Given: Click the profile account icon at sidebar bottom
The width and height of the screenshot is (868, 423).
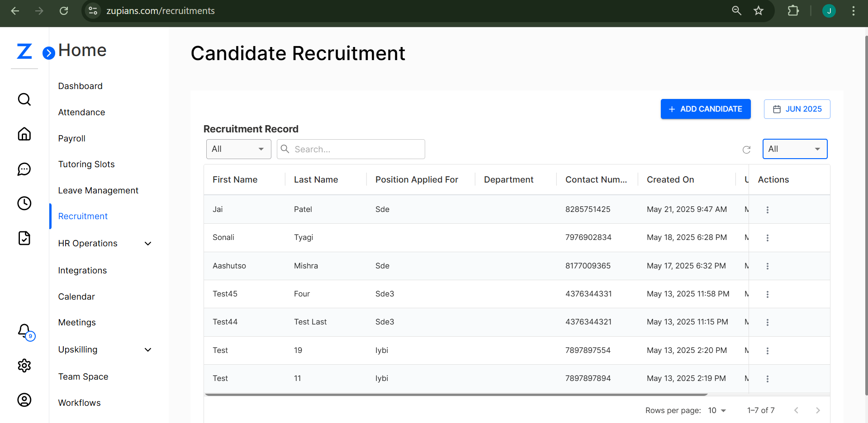Looking at the screenshot, I should pos(24,400).
